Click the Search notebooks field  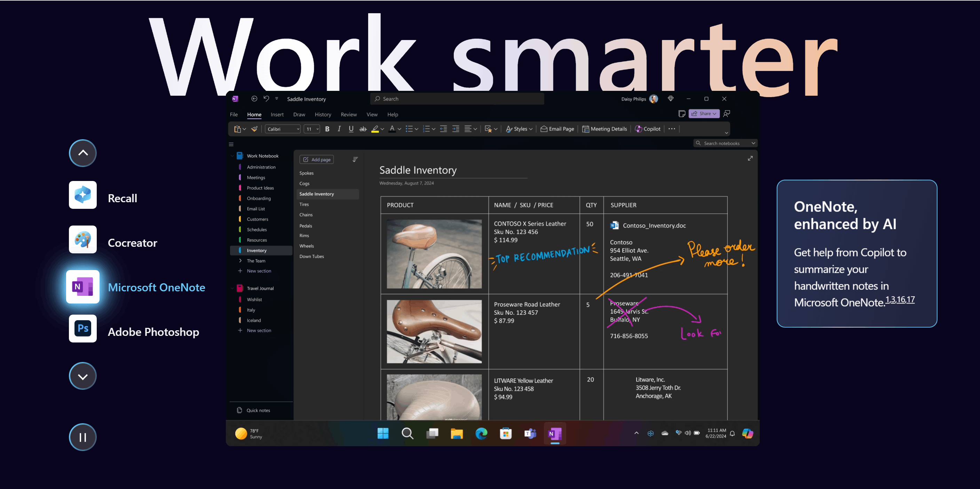click(724, 143)
